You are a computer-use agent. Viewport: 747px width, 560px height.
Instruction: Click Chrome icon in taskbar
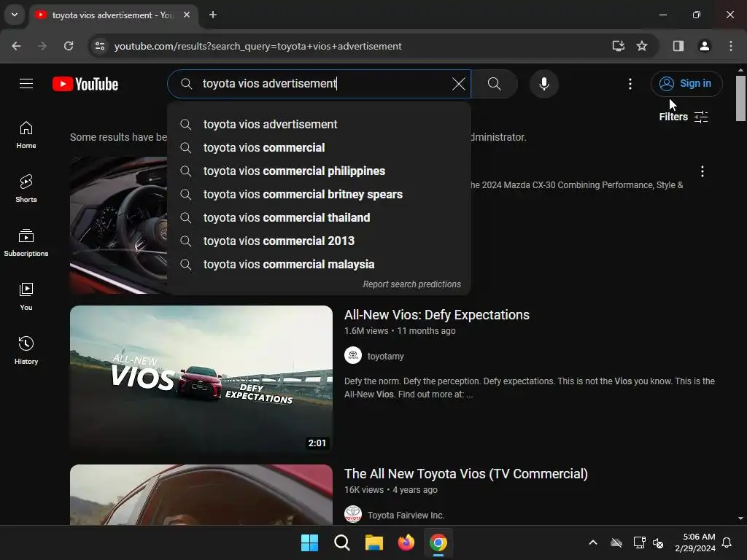tap(438, 542)
